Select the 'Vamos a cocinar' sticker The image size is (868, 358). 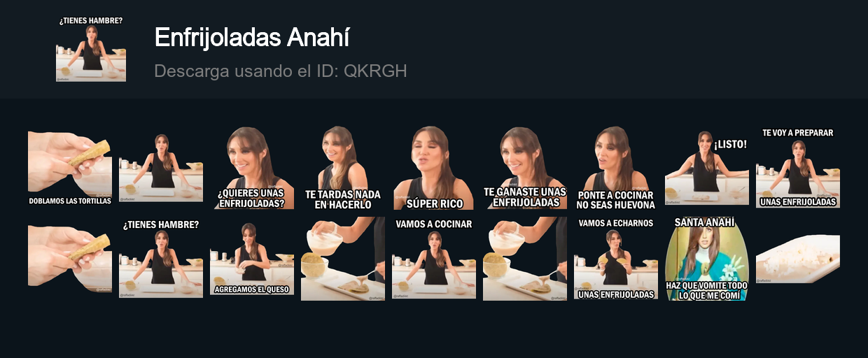pos(434,259)
